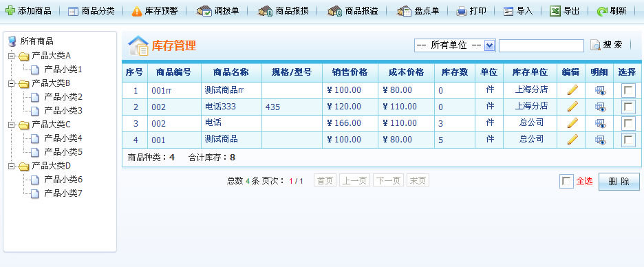Click the 搜索 search button
644x267 pixels.
click(607, 45)
